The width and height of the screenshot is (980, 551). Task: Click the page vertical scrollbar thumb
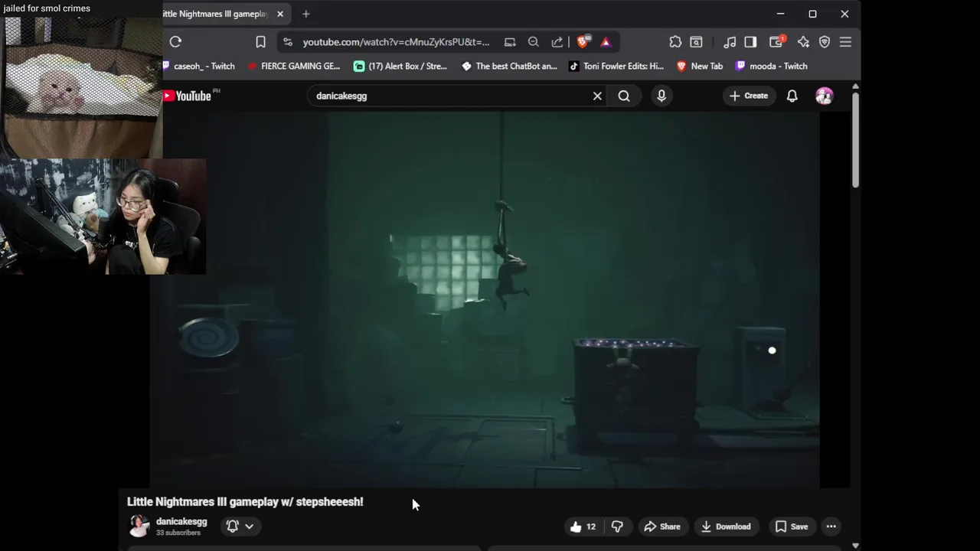[855, 140]
